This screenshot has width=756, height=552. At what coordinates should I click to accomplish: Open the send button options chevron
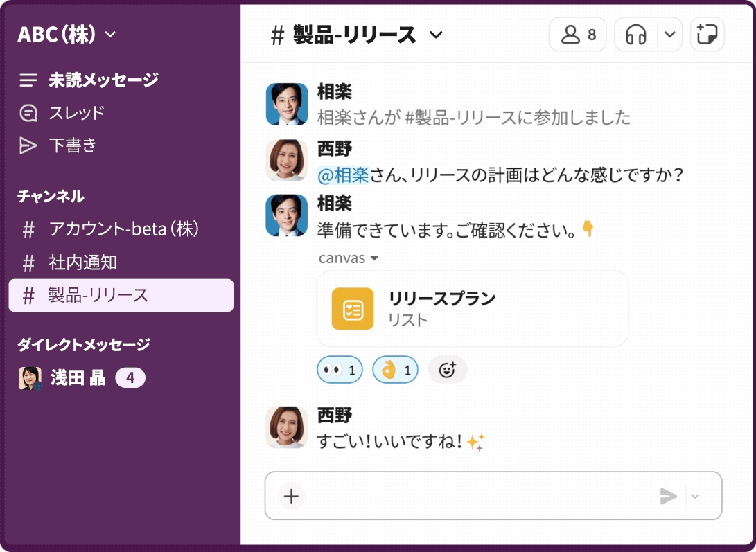[695, 496]
